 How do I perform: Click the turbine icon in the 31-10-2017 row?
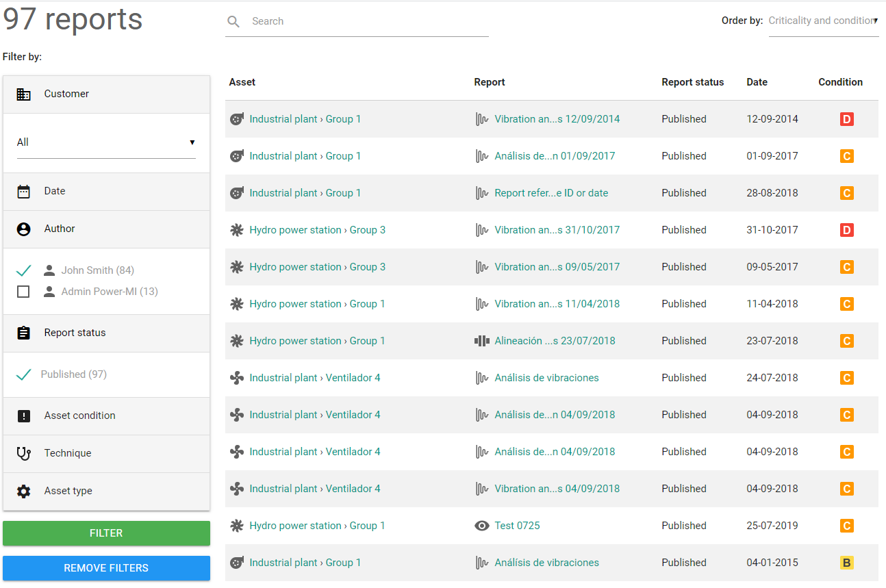click(237, 230)
